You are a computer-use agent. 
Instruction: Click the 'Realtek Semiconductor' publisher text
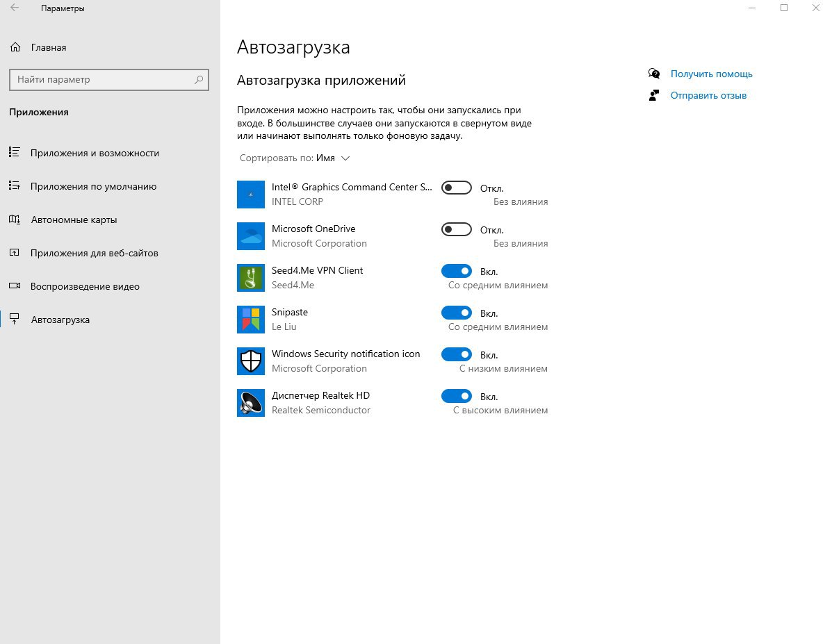[321, 410]
